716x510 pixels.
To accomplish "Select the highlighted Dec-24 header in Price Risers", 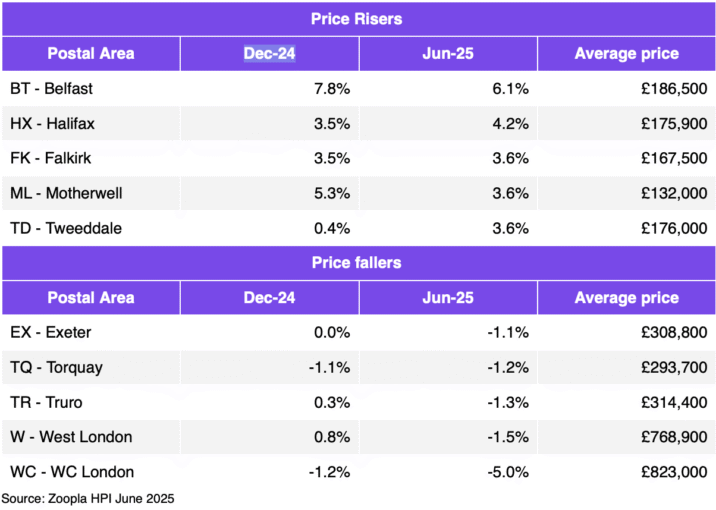I will coord(269,53).
